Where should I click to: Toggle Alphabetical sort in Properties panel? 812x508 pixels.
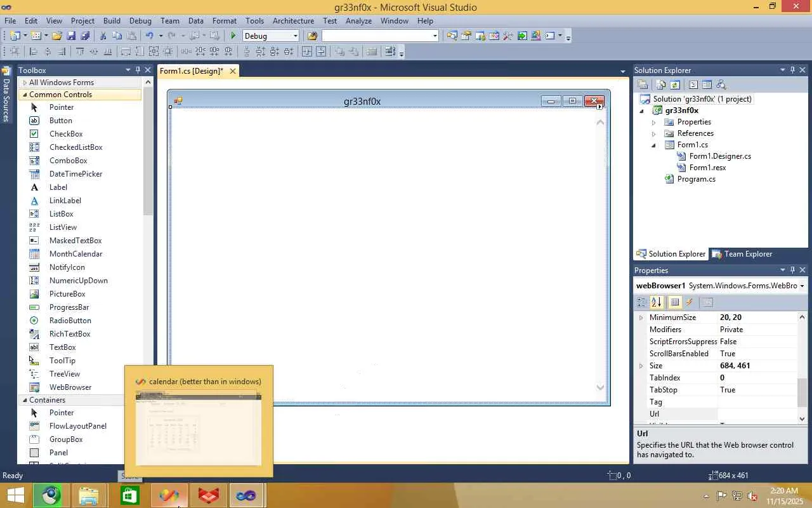tap(657, 302)
